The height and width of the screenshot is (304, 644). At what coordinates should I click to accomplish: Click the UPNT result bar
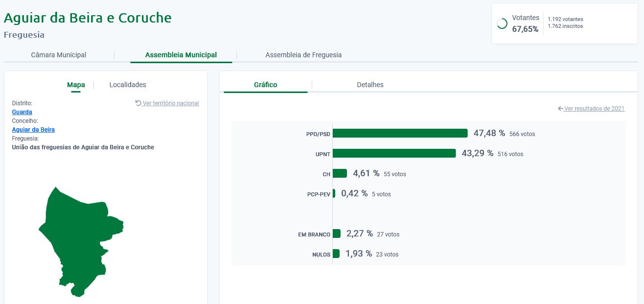[394, 153]
